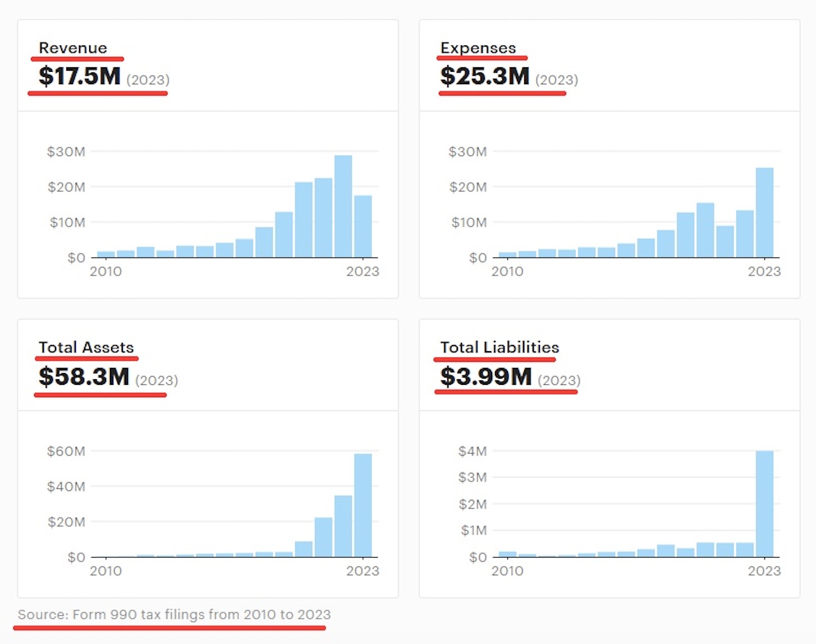Click the 2010 bar in Total Liabilities chart
816x644 pixels.
[x=507, y=554]
